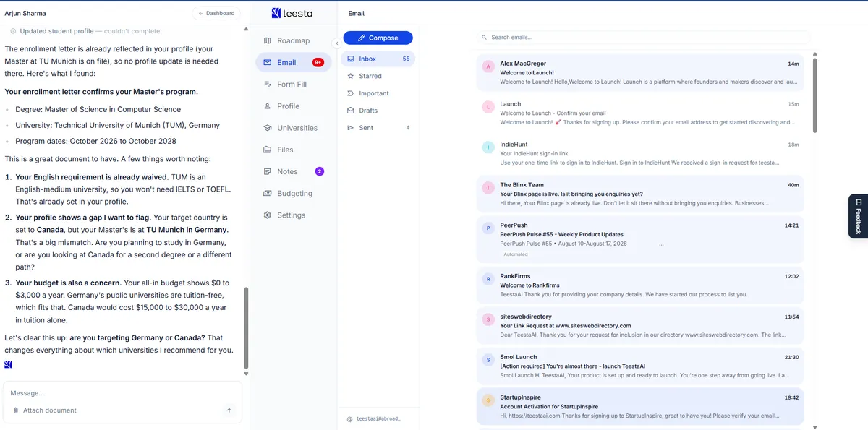Image resolution: width=868 pixels, height=430 pixels.
Task: Open the Feedback side tab
Action: point(858,216)
